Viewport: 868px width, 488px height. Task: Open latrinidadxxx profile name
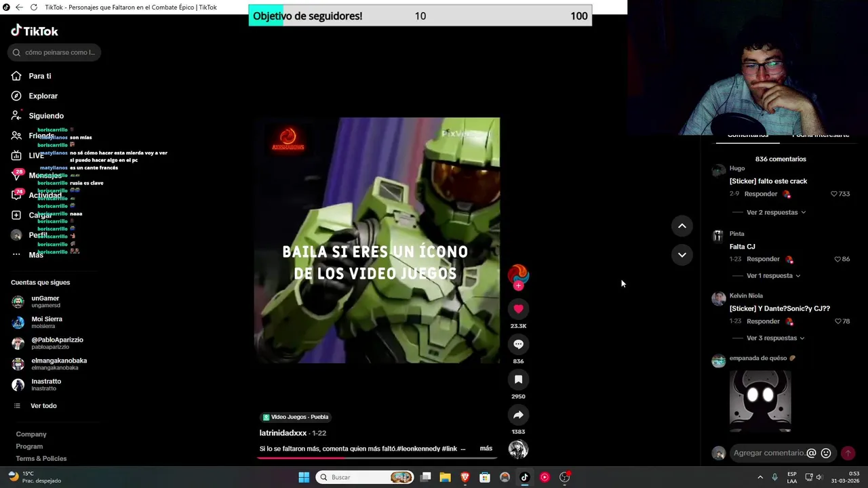tap(283, 433)
